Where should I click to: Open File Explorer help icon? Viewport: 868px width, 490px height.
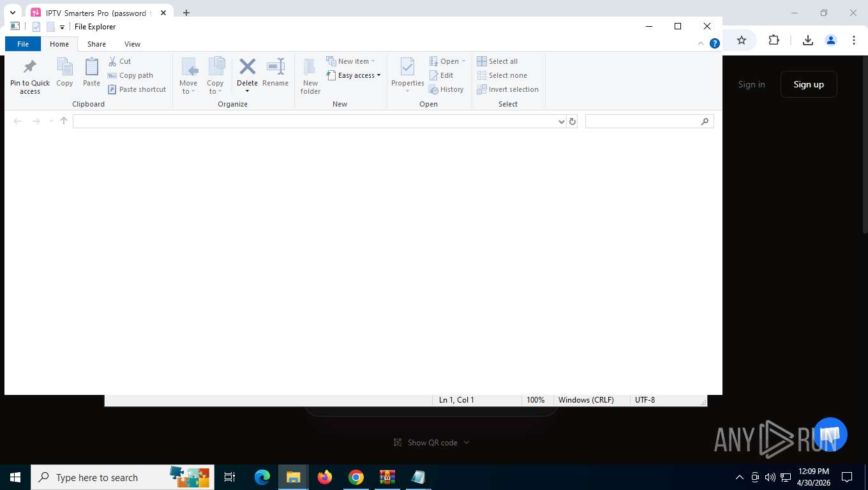click(x=715, y=43)
